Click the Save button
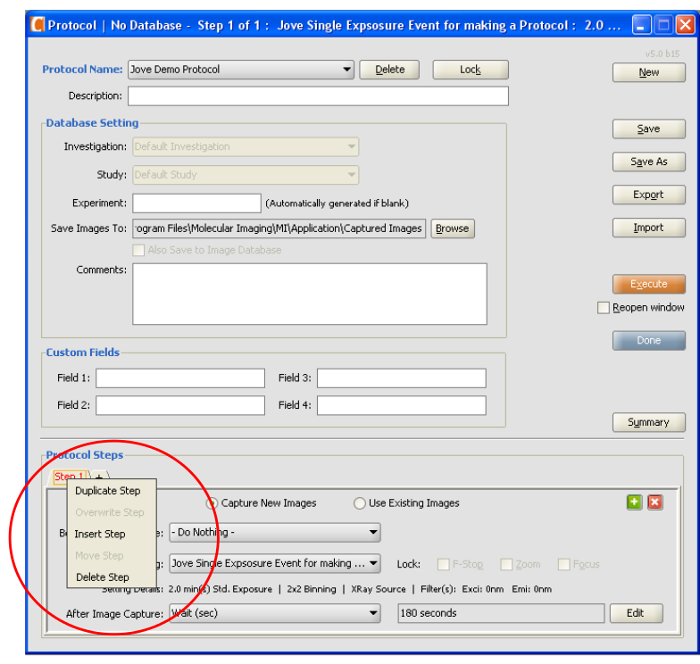Screen dimensions: 700x664 click(649, 129)
